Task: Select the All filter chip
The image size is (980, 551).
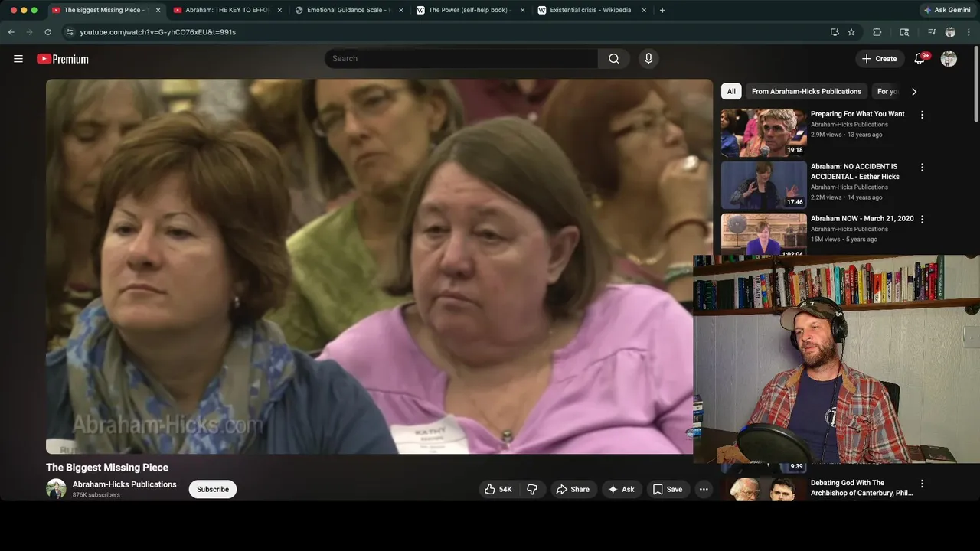Action: [731, 91]
